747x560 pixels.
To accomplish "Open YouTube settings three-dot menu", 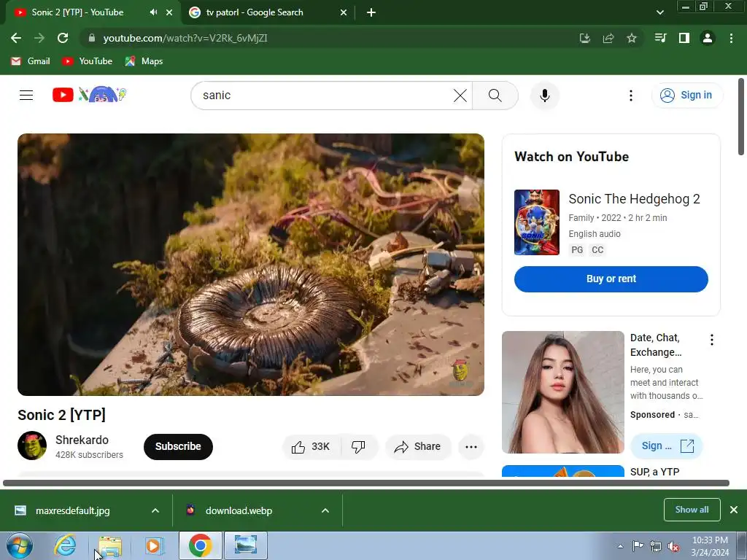I will 631,96.
